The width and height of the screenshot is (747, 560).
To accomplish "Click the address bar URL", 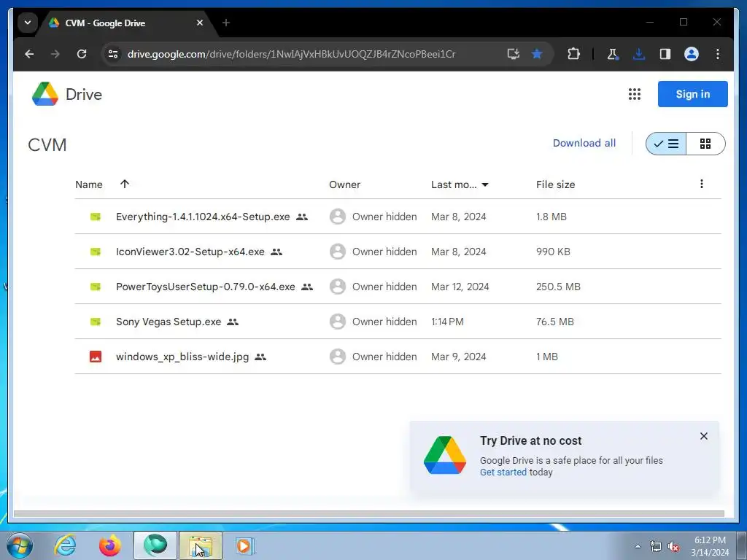I will click(x=292, y=54).
